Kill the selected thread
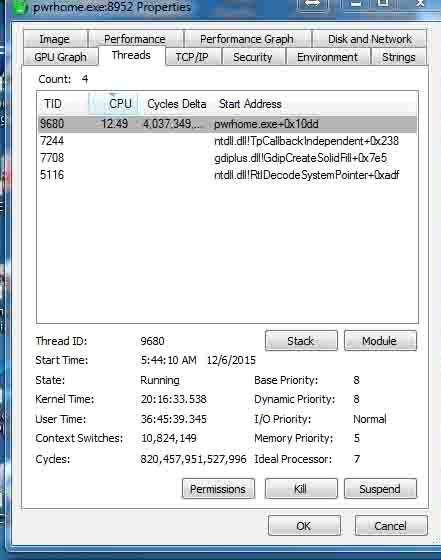Image resolution: width=441 pixels, height=560 pixels. tap(301, 489)
